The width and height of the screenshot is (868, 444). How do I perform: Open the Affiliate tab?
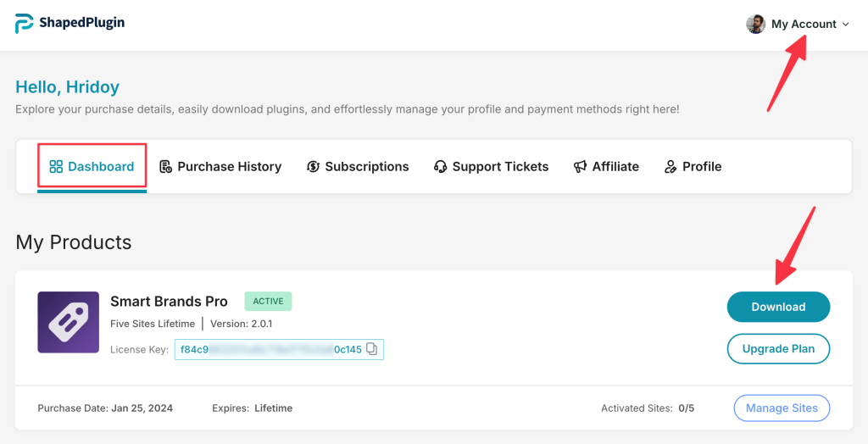pos(606,167)
